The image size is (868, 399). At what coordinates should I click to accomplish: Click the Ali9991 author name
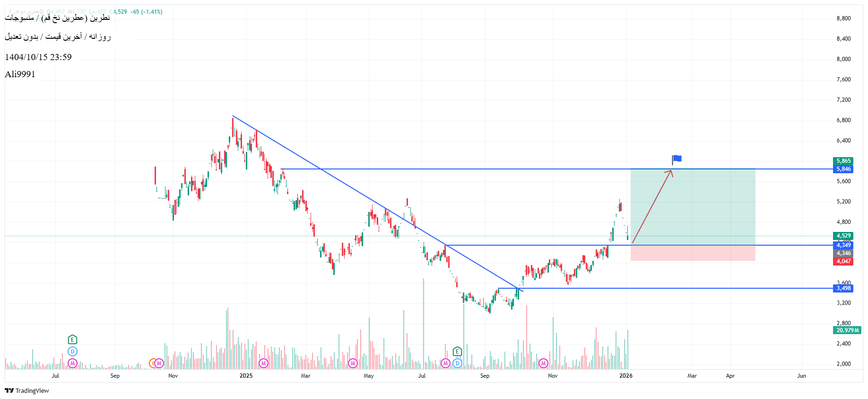(x=20, y=74)
